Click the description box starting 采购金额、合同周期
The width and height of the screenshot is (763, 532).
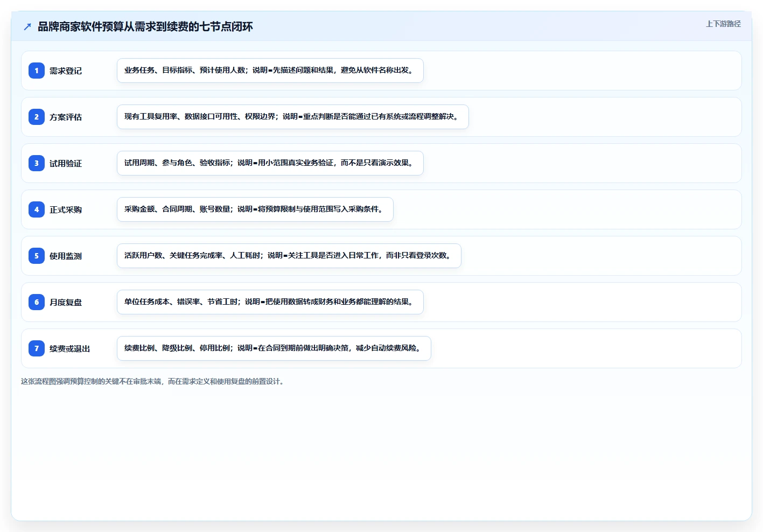tap(255, 209)
